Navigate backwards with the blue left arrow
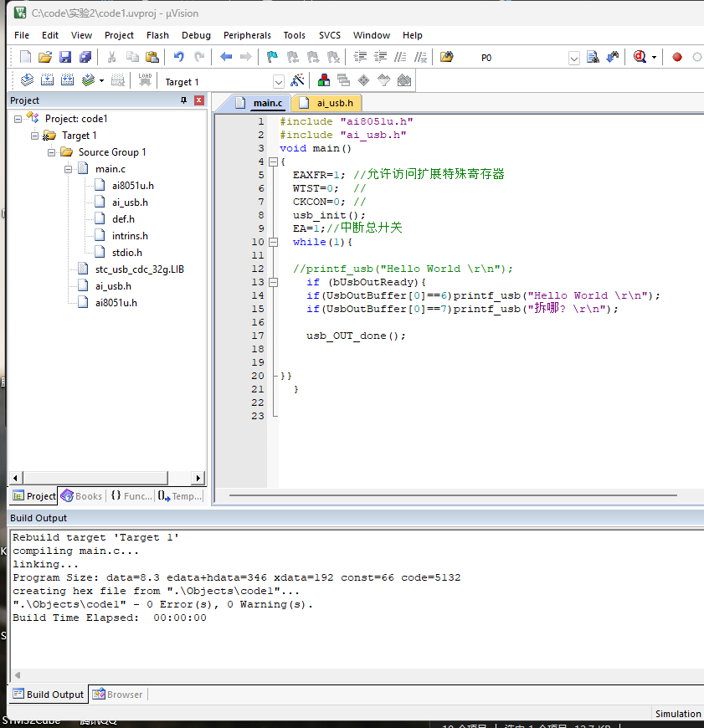The image size is (704, 728). 226,57
